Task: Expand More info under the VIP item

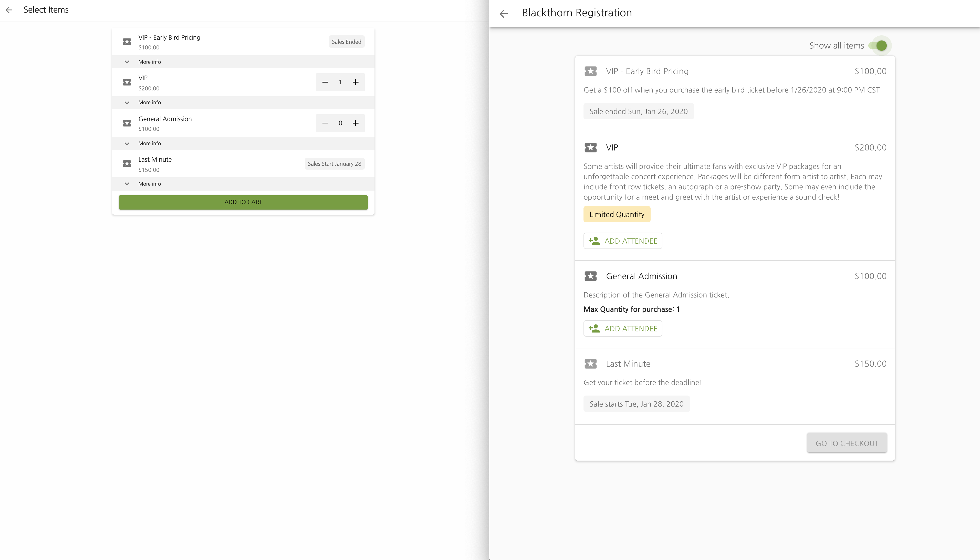Action: click(150, 103)
